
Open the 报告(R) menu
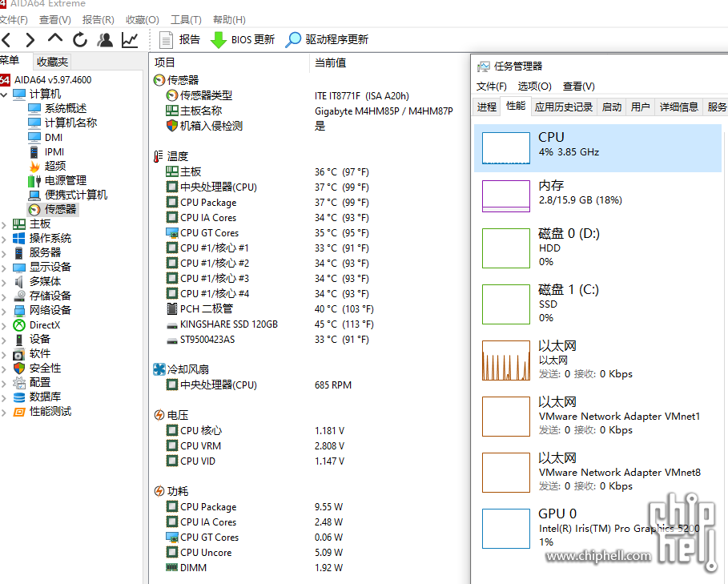[98, 20]
